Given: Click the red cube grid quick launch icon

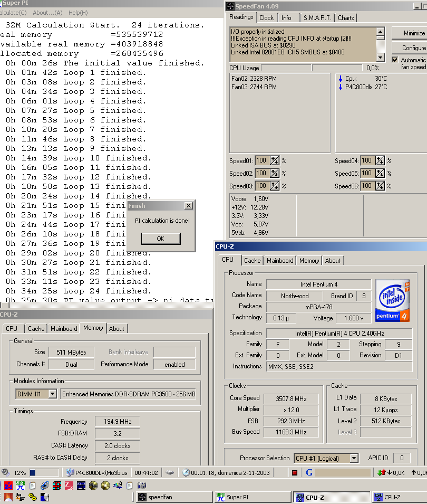Looking at the screenshot, I should [x=57, y=486].
